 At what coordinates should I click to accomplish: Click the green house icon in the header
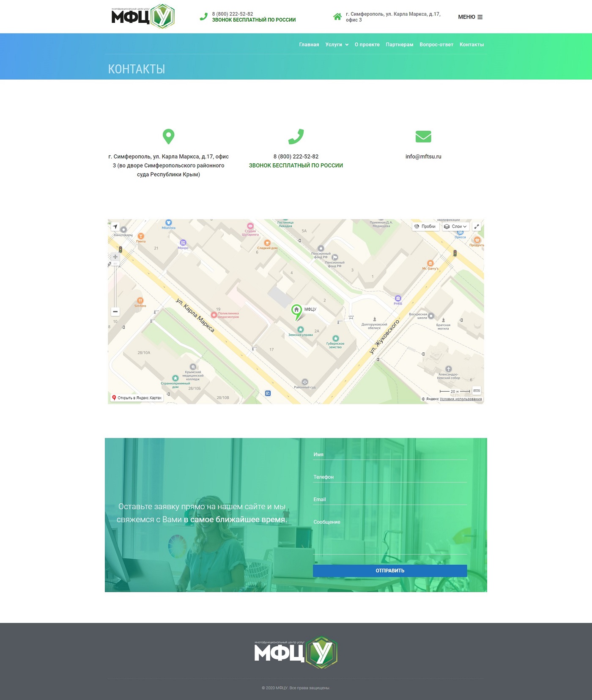click(337, 17)
